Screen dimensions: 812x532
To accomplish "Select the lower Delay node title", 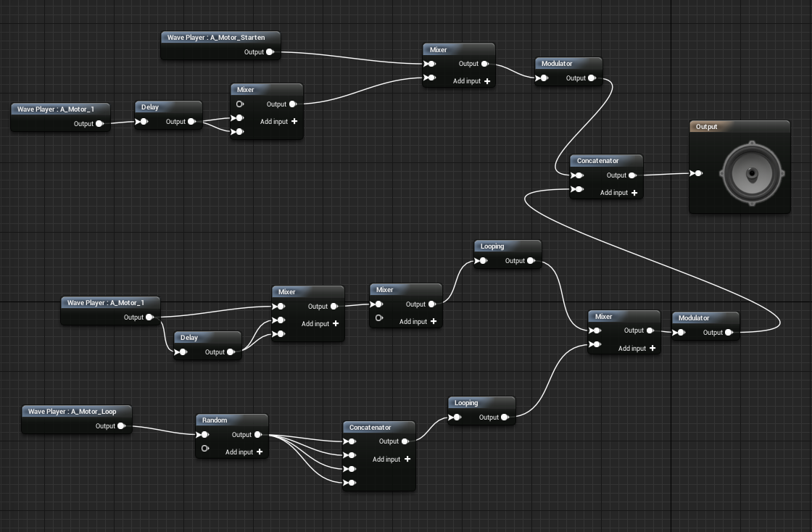I will (x=189, y=338).
